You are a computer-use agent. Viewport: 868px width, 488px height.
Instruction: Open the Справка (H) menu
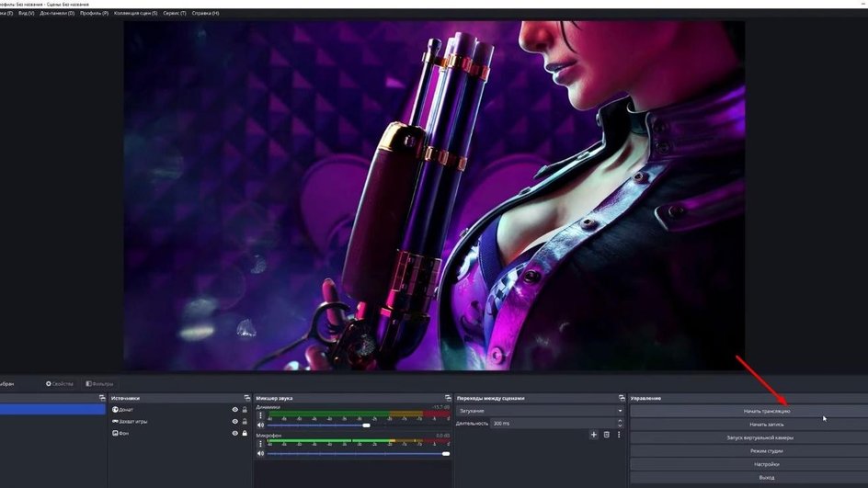point(205,13)
